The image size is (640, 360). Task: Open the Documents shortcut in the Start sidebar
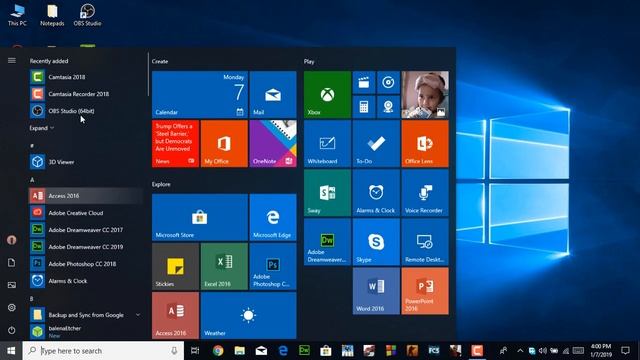(x=11, y=262)
